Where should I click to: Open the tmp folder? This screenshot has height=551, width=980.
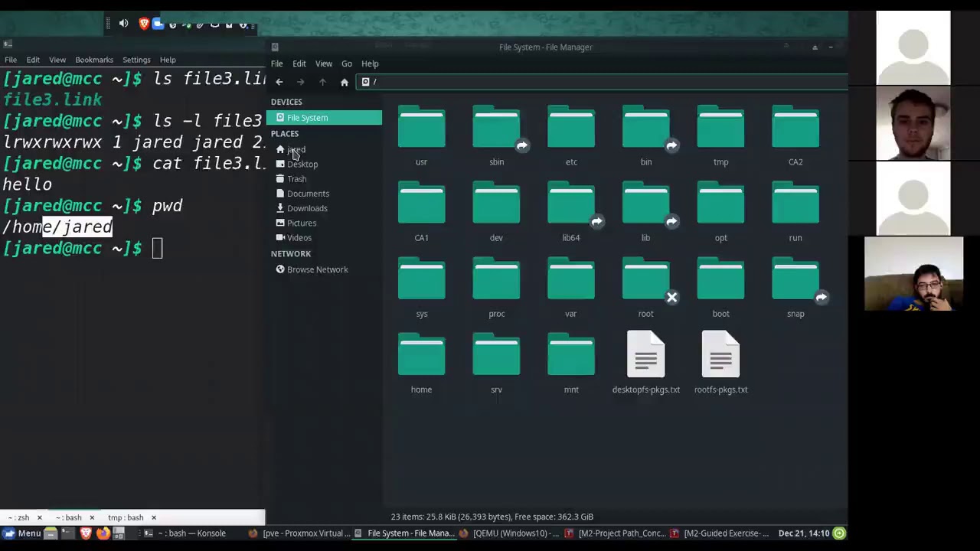point(720,135)
